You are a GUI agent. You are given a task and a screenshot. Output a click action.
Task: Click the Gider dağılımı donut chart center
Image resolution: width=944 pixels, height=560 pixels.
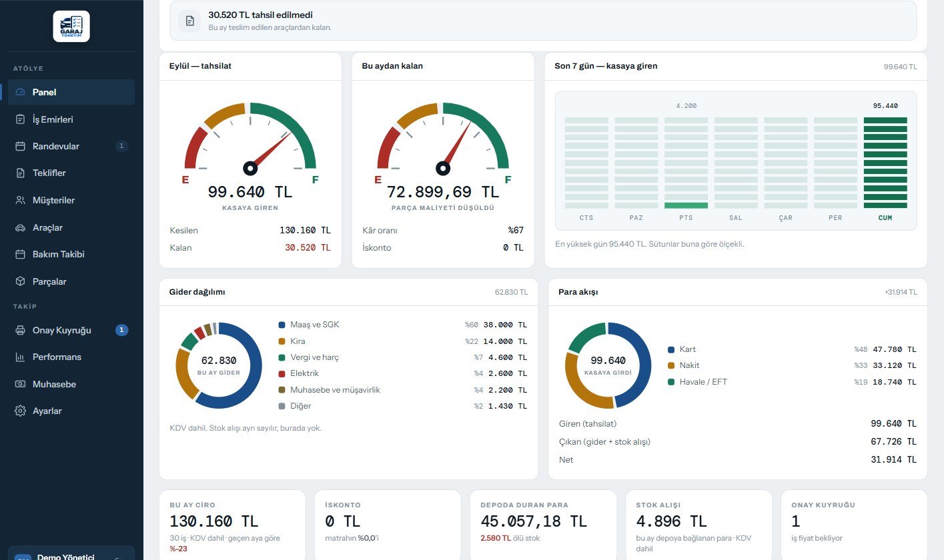pos(219,365)
